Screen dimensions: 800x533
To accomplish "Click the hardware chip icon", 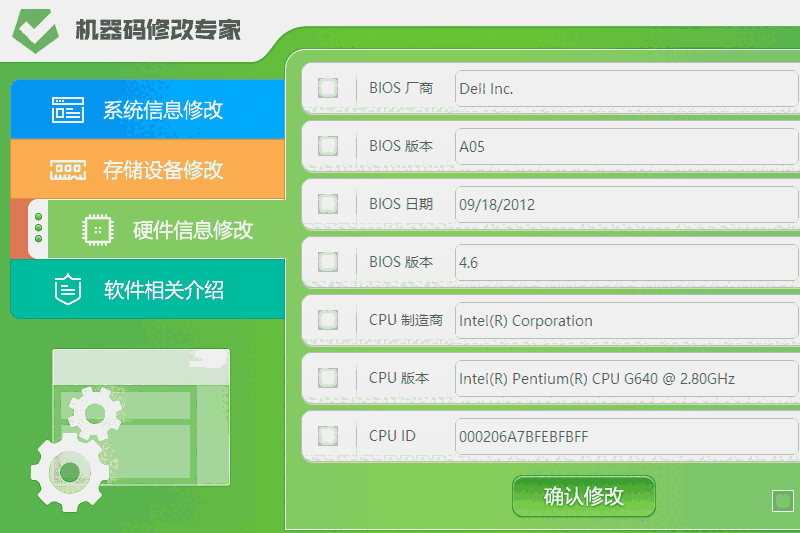I will (x=97, y=230).
